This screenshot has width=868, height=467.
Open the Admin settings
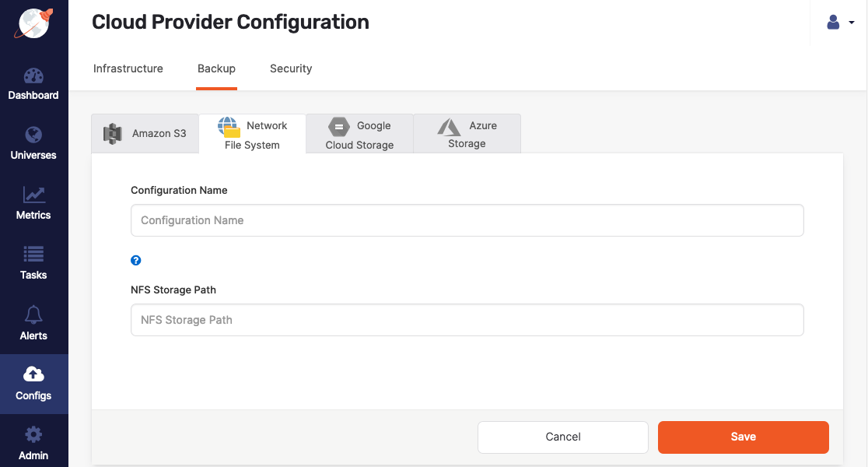tap(33, 444)
